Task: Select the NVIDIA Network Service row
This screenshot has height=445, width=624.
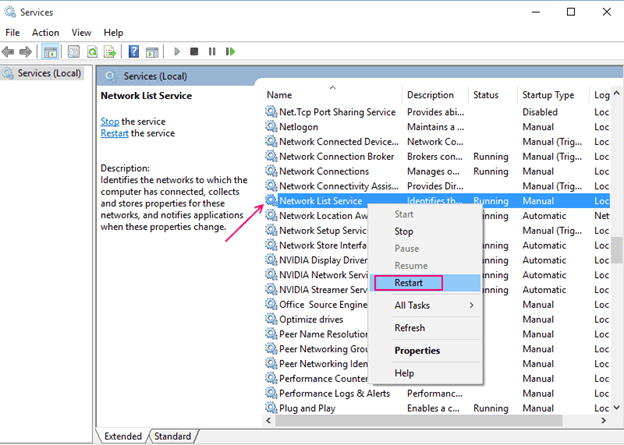Action: point(437,275)
